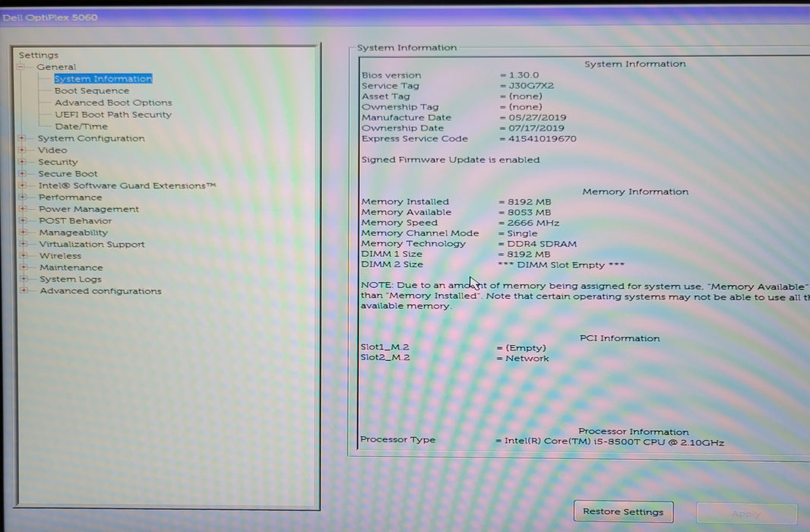Click the PCI Information heading
Screen dimensions: 810x532
tap(619, 337)
